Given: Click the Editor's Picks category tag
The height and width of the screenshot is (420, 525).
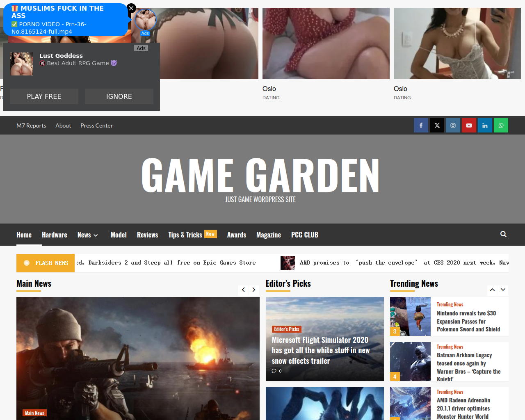Looking at the screenshot, I should click(287, 329).
